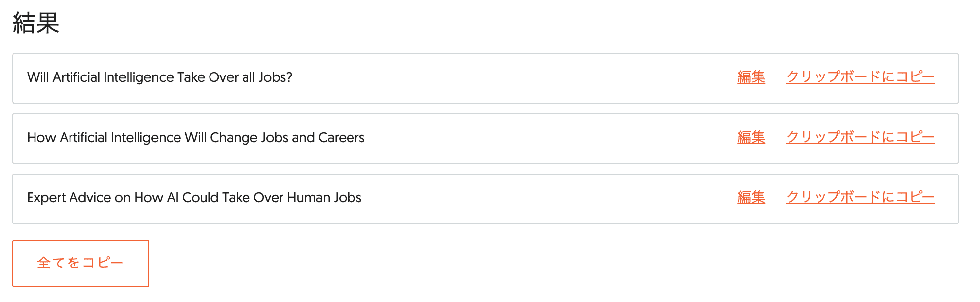
Task: Open editing for the third headline
Action: 751,198
